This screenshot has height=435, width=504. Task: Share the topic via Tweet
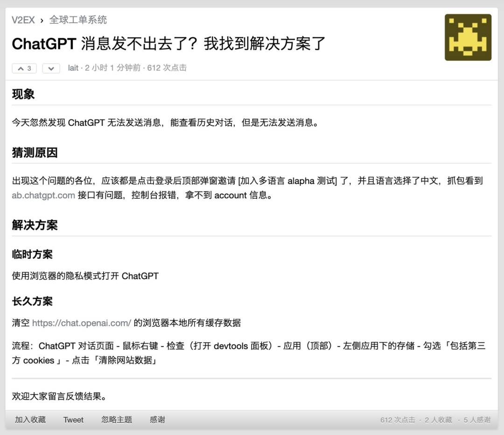coord(73,420)
